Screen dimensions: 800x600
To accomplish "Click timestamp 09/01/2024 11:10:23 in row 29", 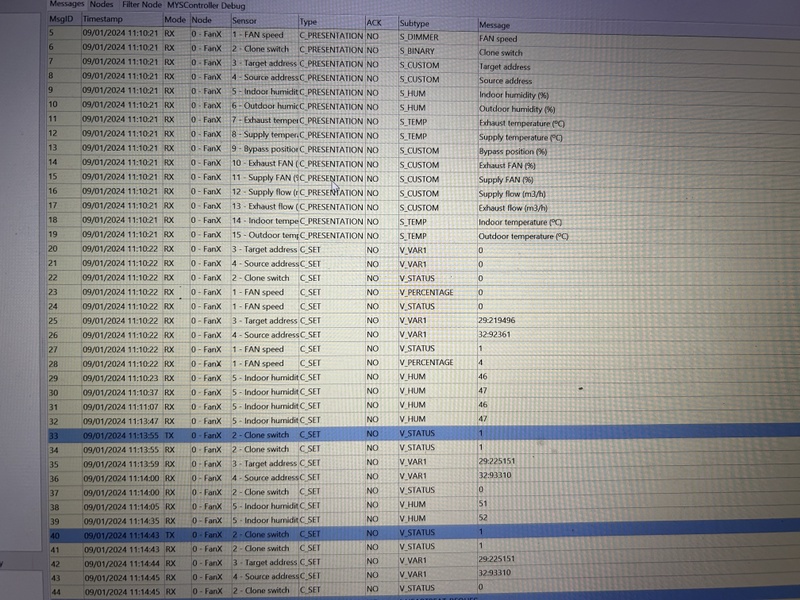I will 121,378.
